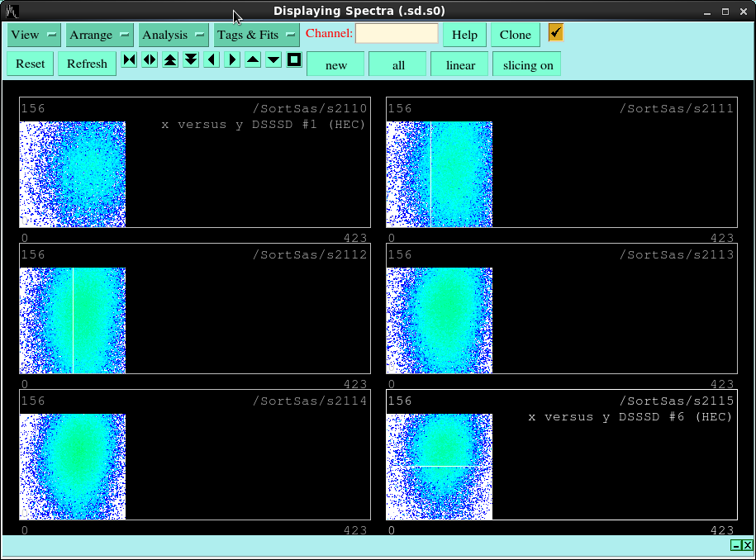The width and height of the screenshot is (756, 560).
Task: Select the s2112 spectrum heatmap
Action: click(x=73, y=320)
